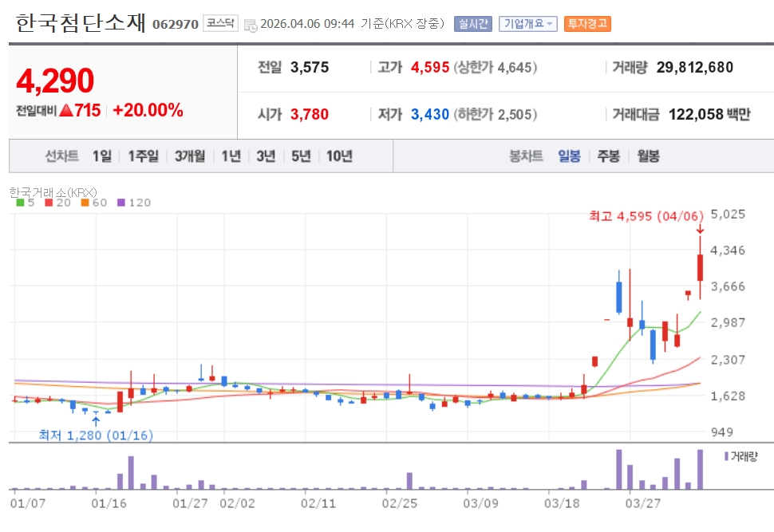The image size is (774, 532).
Task: Click the trading value 122,058 백만
Action: 709,115
